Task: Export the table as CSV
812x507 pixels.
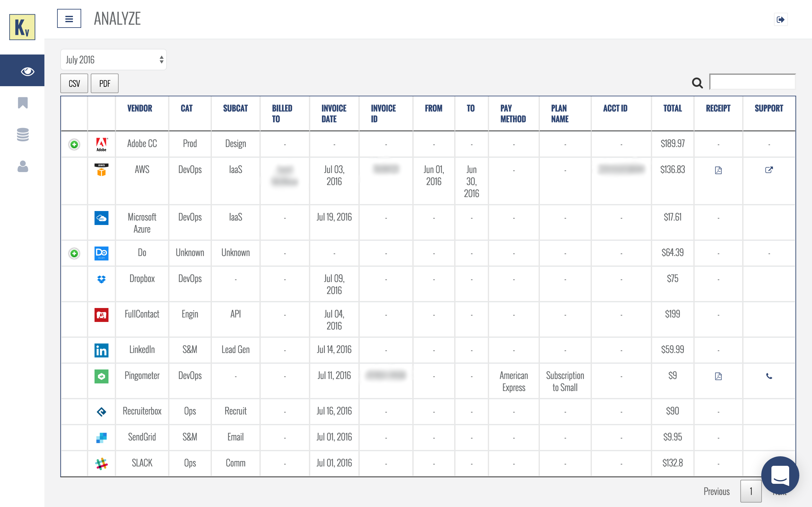Action: tap(74, 83)
